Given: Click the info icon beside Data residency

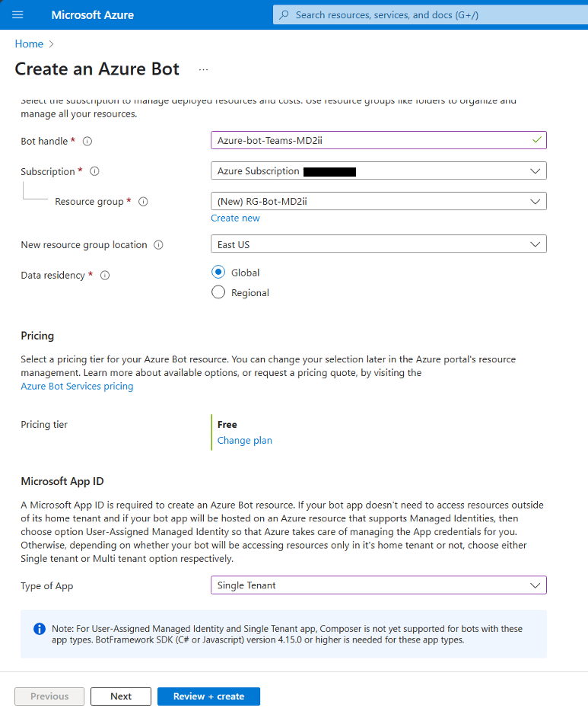Looking at the screenshot, I should [x=105, y=276].
